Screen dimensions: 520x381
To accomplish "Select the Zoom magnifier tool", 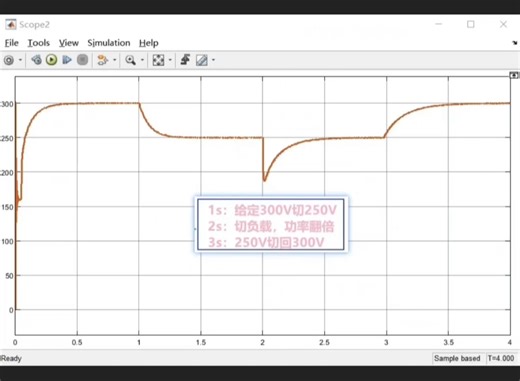I will click(x=130, y=60).
